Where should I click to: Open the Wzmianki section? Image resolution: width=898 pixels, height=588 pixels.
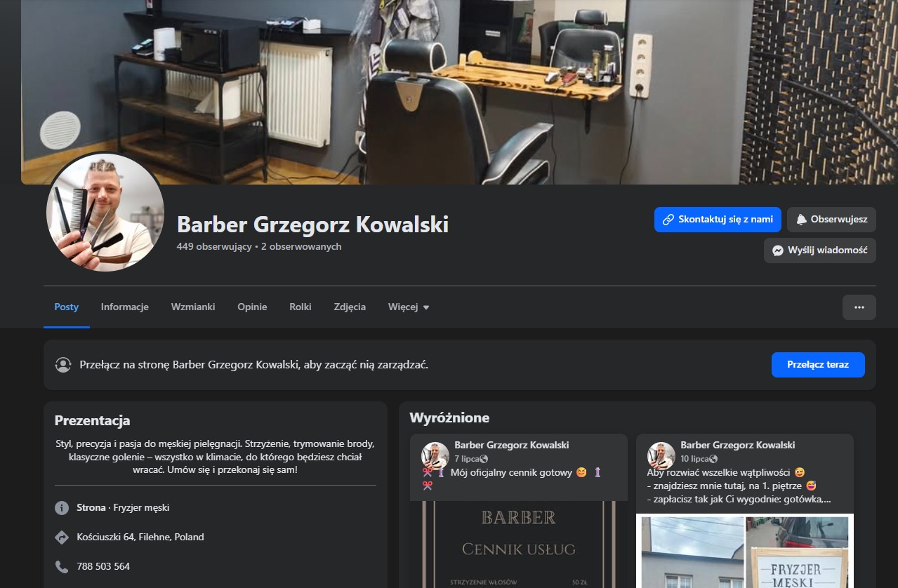coord(192,307)
